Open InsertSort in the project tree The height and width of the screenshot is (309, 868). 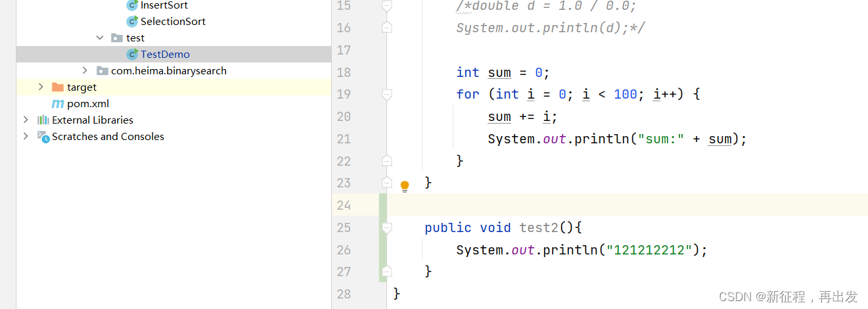[x=164, y=5]
